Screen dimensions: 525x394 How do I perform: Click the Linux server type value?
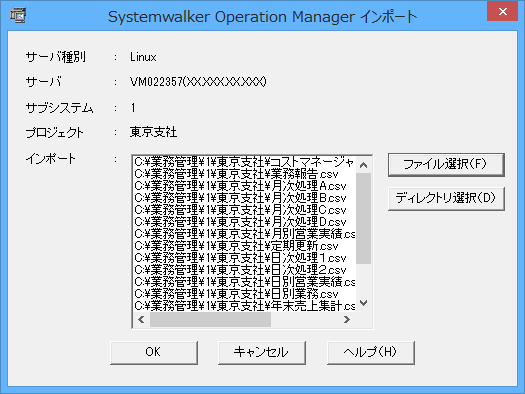(143, 57)
